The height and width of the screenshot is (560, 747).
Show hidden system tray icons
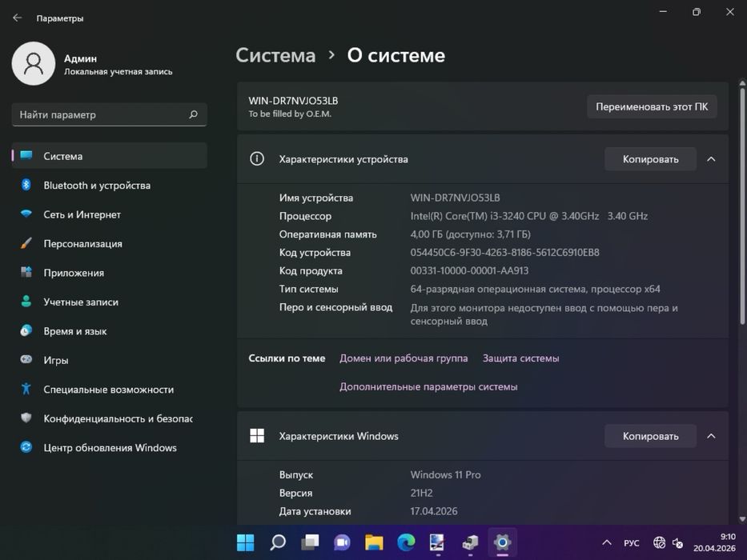pos(606,543)
